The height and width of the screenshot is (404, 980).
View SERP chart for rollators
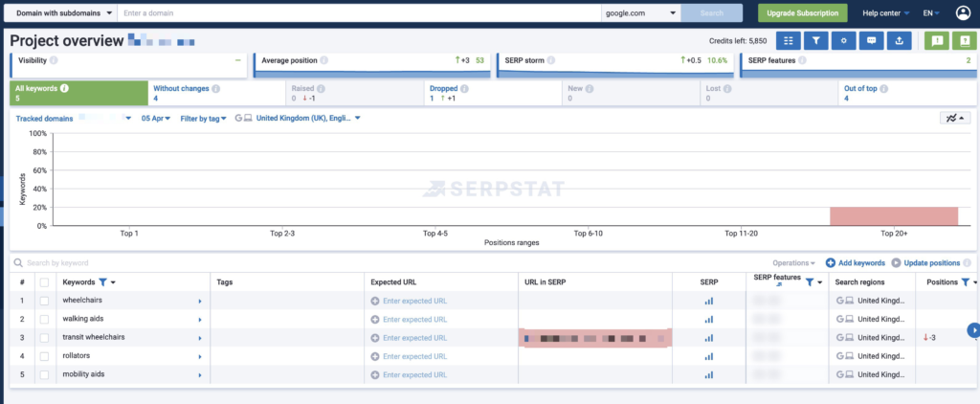pos(709,356)
